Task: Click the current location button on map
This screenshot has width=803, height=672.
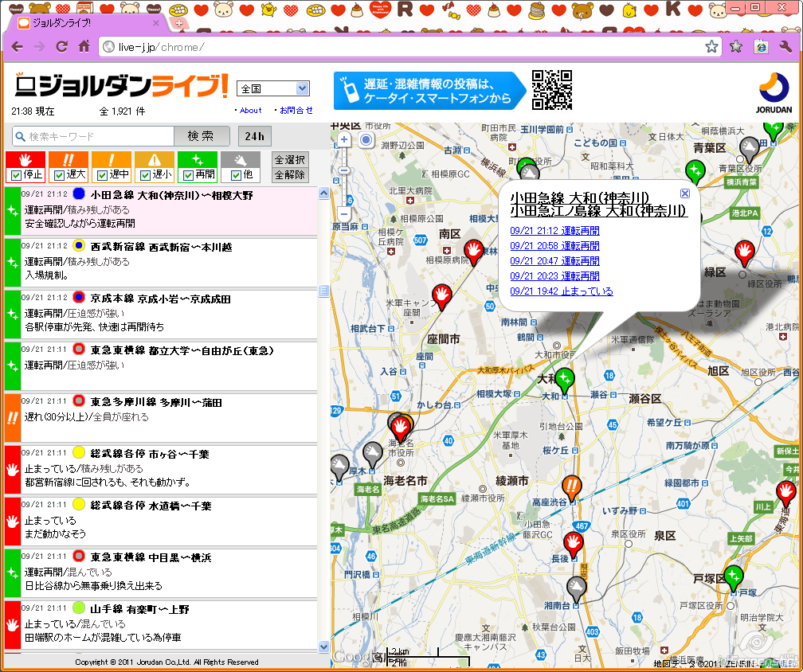Action: [366, 140]
